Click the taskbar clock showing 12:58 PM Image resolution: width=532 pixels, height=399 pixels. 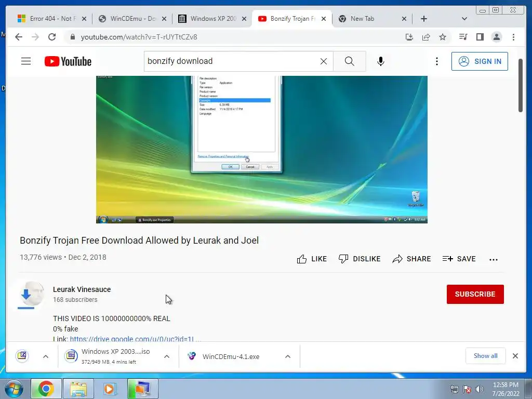pyautogui.click(x=506, y=389)
